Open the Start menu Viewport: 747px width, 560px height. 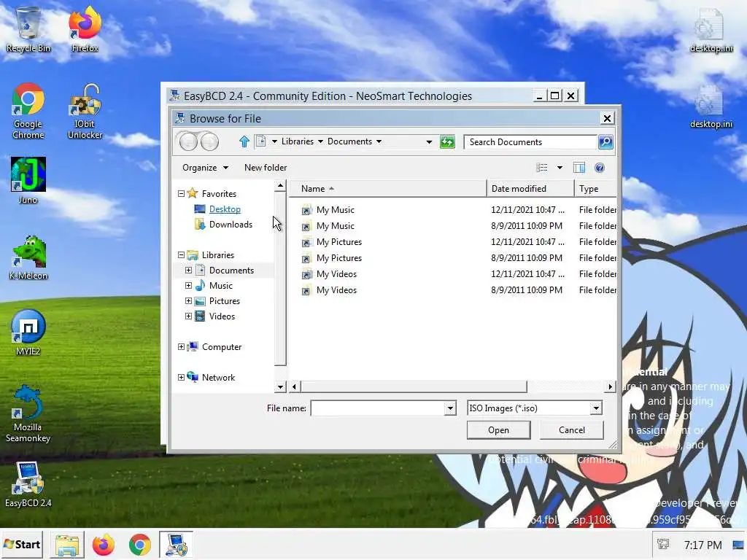pos(22,545)
